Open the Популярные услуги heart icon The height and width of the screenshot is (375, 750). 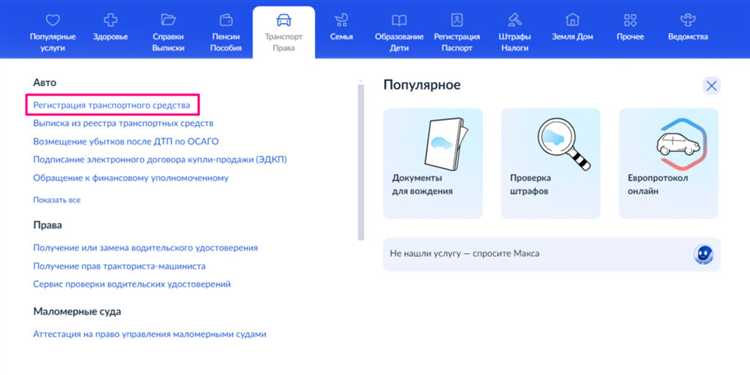(x=53, y=20)
